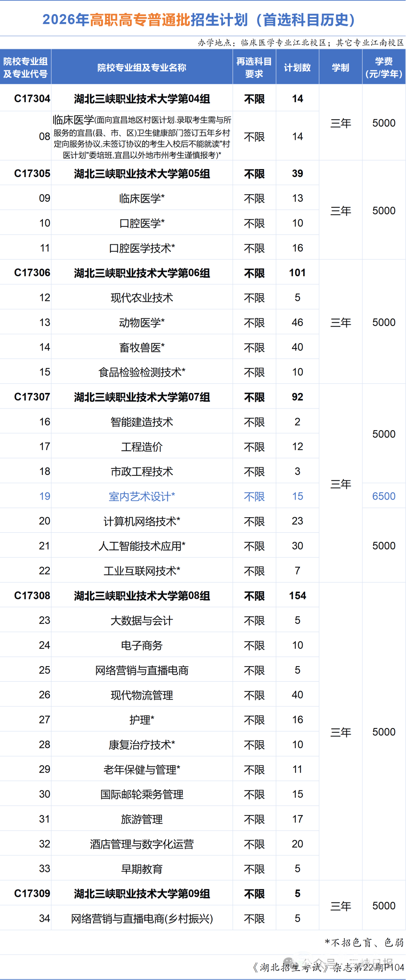Select group code C17305
Image resolution: width=406 pixels, height=980 pixels.
[x=32, y=174]
